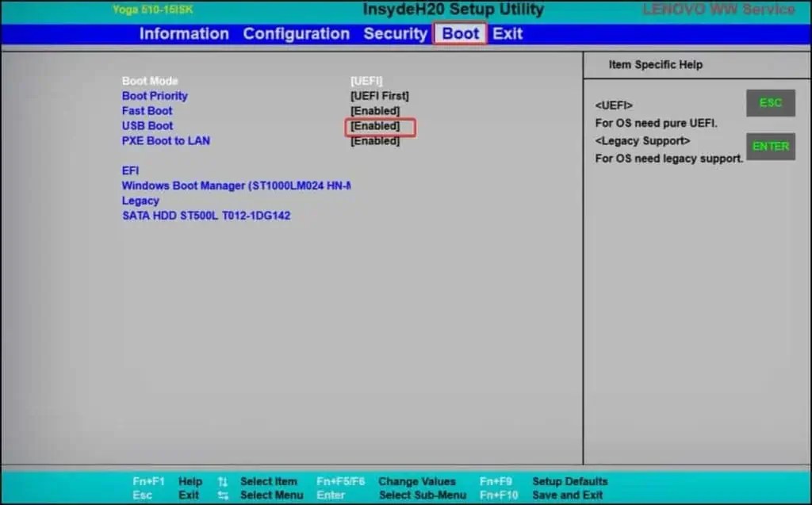
Task: Switch to the Information tab
Action: click(x=184, y=33)
